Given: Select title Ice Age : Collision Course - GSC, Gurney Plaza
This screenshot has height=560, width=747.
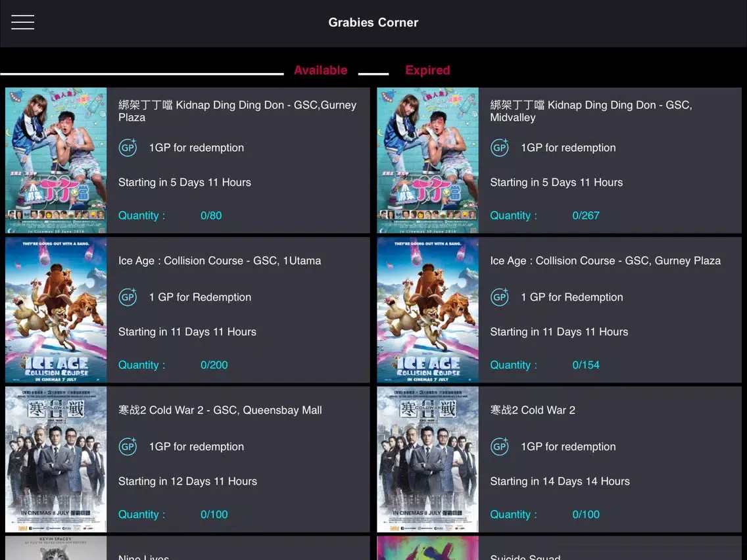Looking at the screenshot, I should pos(606,261).
